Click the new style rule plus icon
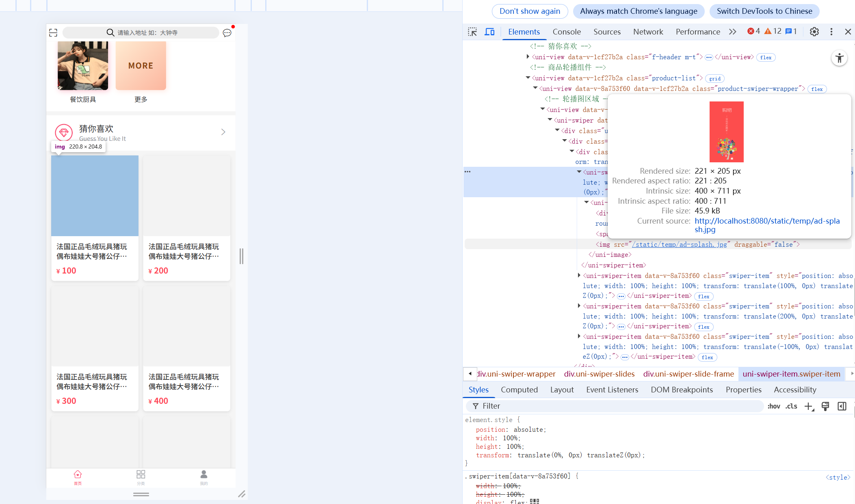The image size is (855, 504). pos(809,406)
